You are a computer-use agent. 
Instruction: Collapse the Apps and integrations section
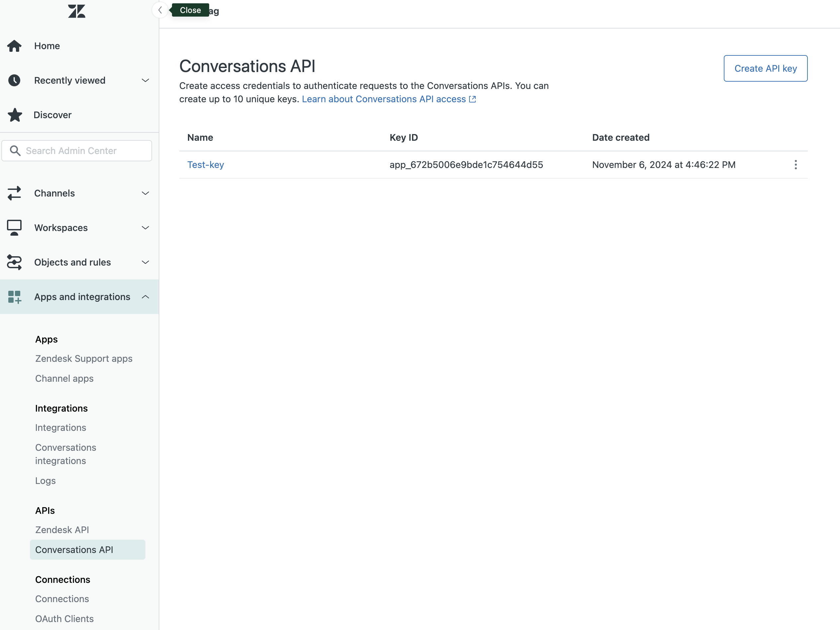pos(145,297)
